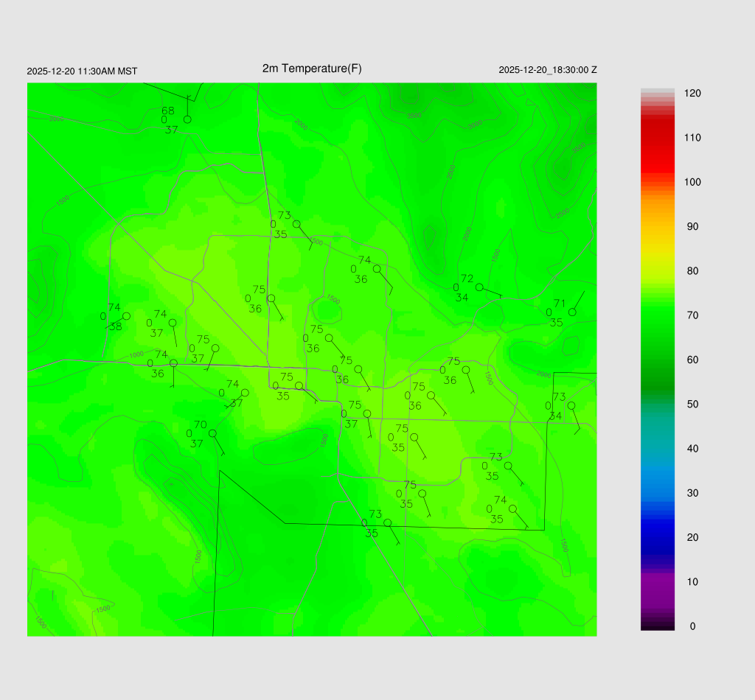Screen dimensions: 755x700
Task: Click the 120 label on the colorbar
Action: (692, 94)
